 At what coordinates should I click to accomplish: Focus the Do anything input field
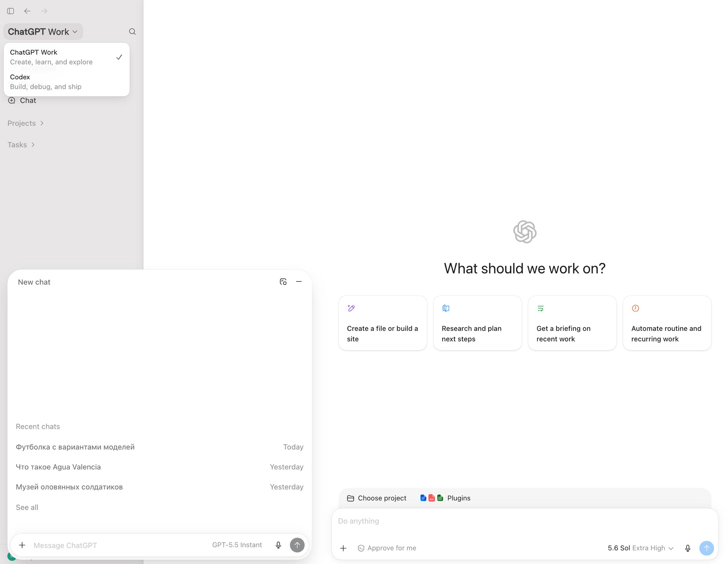(x=525, y=521)
